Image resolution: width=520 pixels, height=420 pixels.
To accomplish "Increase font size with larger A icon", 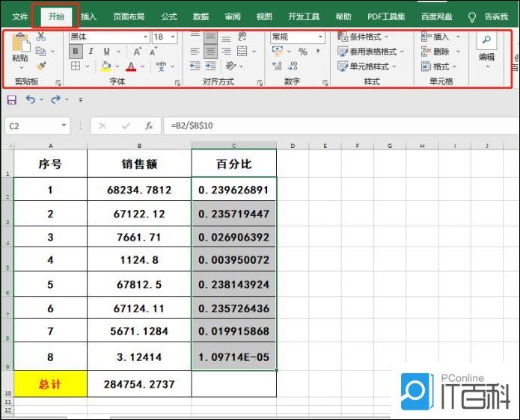I will (x=138, y=52).
